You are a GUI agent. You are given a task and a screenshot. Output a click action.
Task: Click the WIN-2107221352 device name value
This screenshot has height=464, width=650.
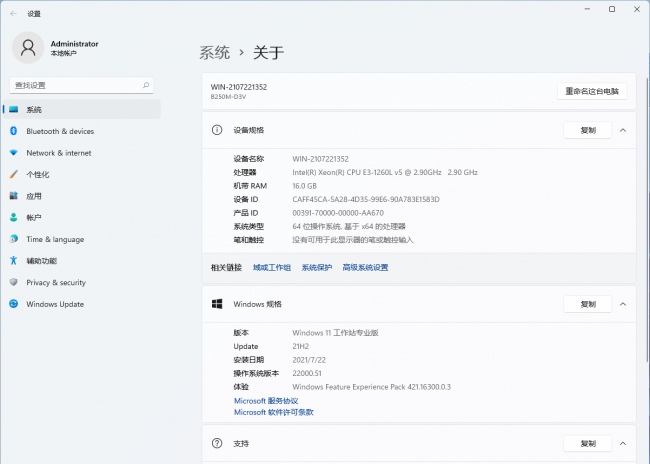(320, 159)
